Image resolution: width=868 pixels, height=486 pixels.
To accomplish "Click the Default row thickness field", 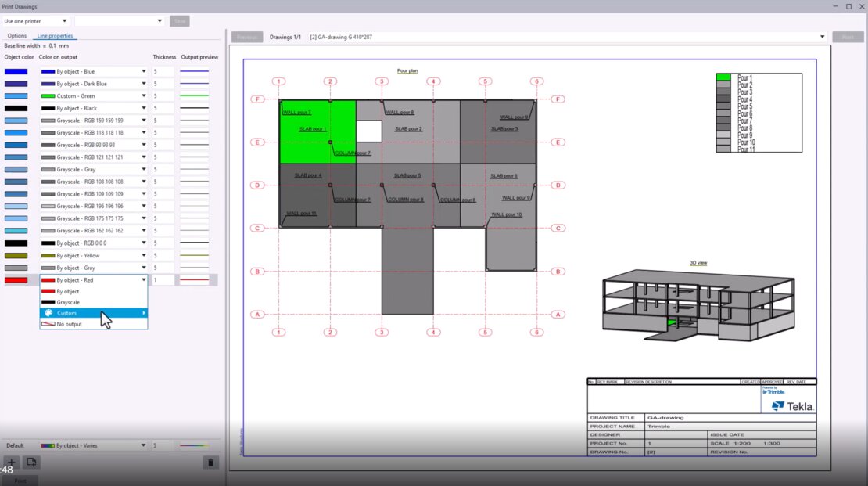I will coord(163,445).
